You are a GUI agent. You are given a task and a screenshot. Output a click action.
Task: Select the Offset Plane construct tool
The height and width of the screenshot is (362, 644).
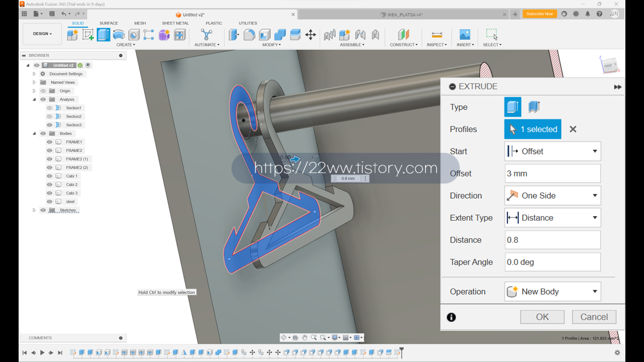404,35
